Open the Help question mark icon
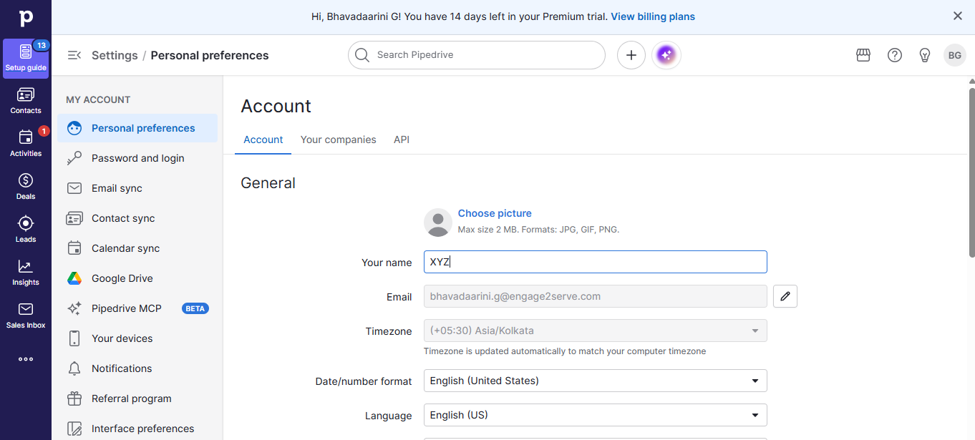The width and height of the screenshot is (975, 440). pyautogui.click(x=894, y=55)
